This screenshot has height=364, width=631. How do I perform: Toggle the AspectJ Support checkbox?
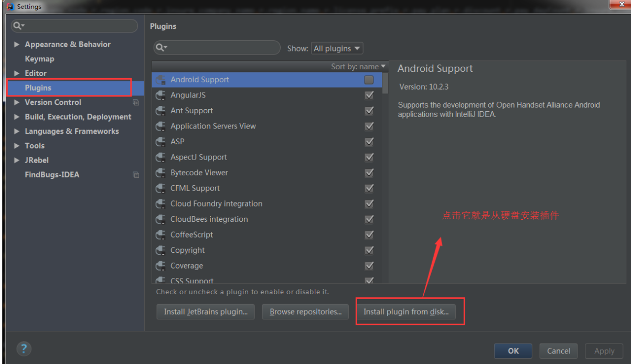[369, 157]
